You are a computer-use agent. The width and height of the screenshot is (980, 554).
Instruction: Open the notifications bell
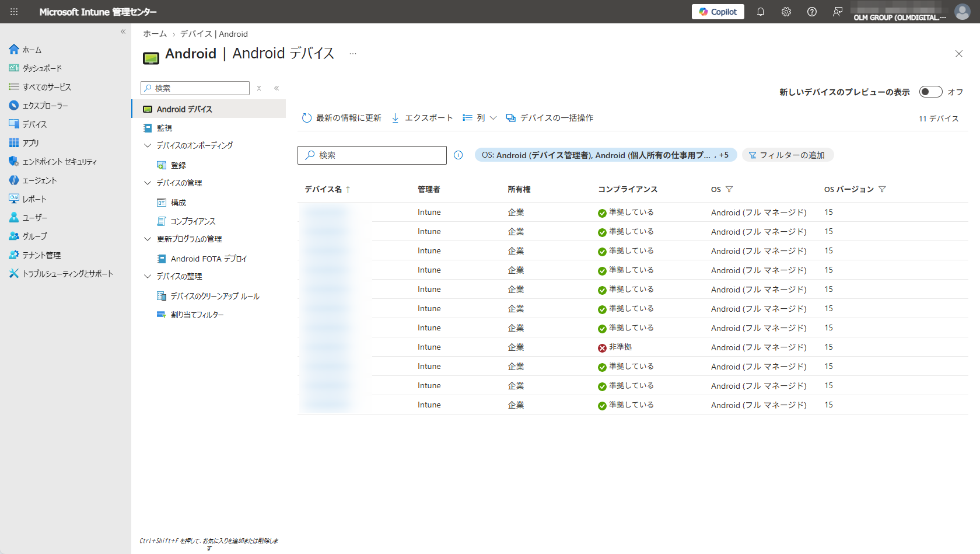point(761,12)
